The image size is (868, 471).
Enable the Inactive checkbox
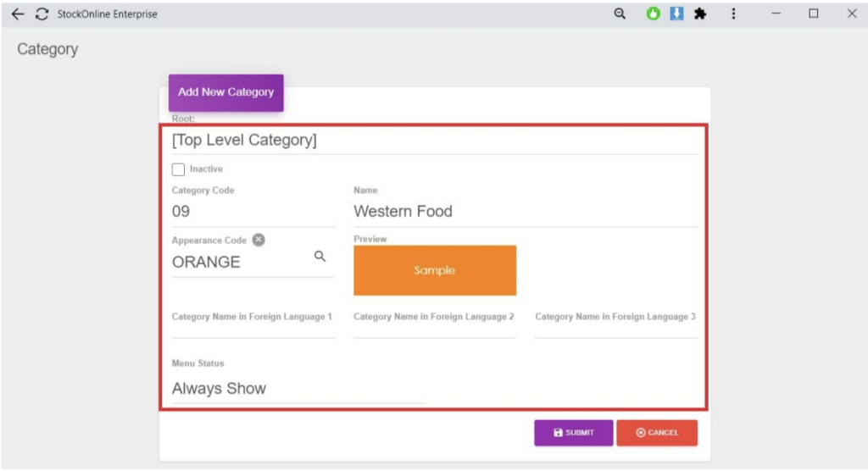pos(179,169)
